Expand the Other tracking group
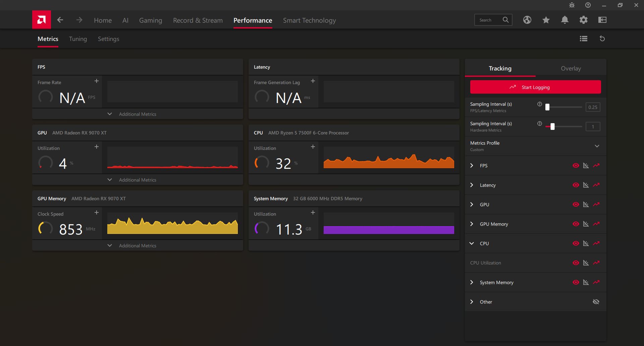Screen dimensions: 644x346 coord(472,302)
